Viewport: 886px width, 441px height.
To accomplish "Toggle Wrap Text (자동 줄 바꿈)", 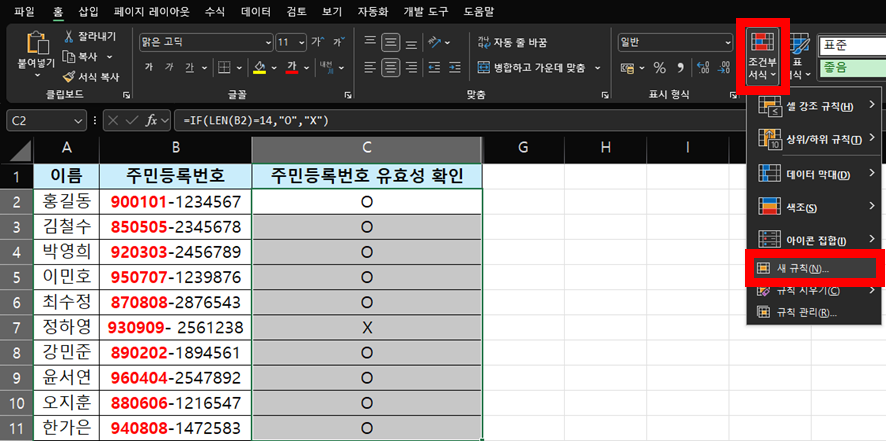I will [513, 42].
